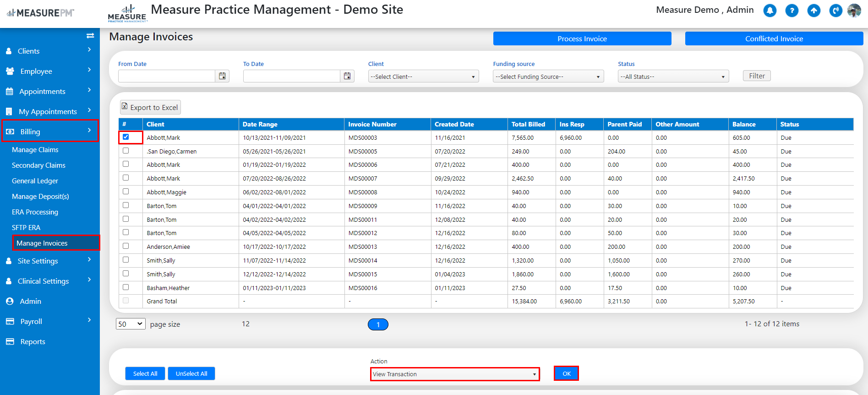Screen dimensions: 868x395
Task: Focus the To Date input field
Action: pos(292,76)
